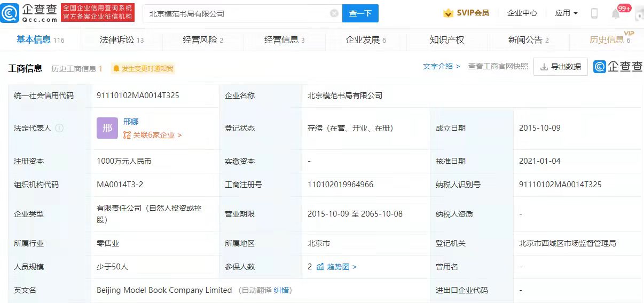The image size is (644, 303).
Task: Open 历史工商信息 link
Action: point(77,68)
